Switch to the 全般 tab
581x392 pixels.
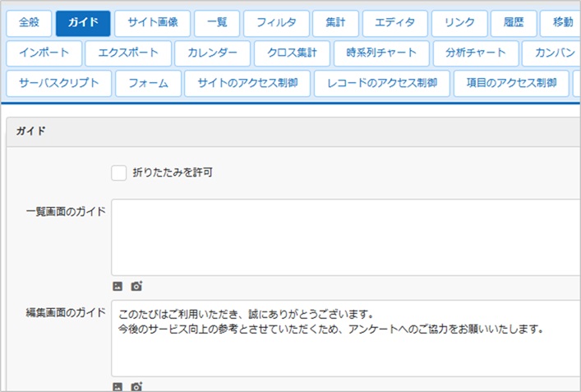pos(29,23)
